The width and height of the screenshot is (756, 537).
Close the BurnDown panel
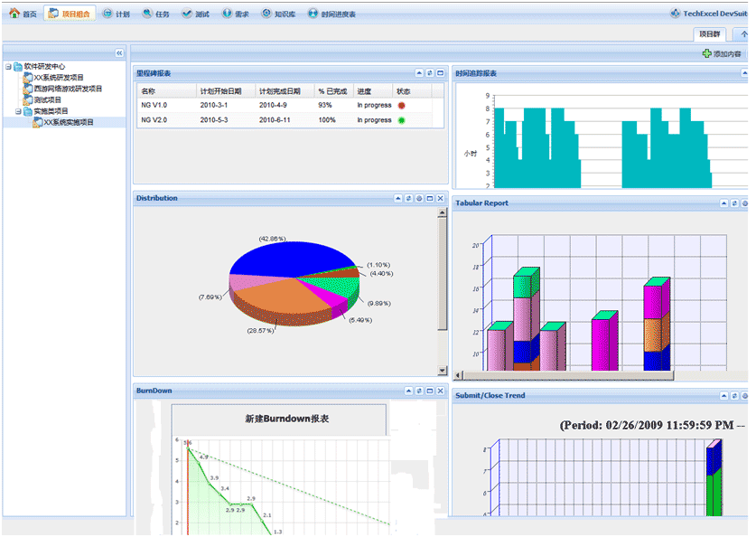point(440,391)
